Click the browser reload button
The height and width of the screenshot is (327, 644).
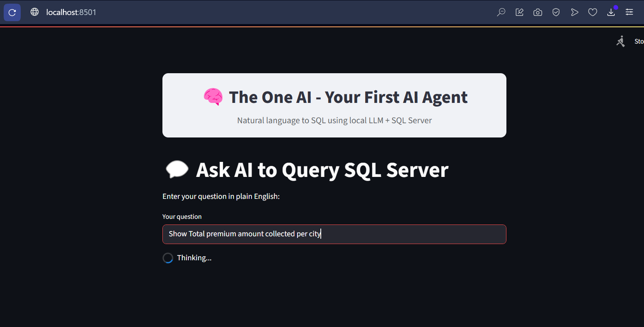click(12, 12)
